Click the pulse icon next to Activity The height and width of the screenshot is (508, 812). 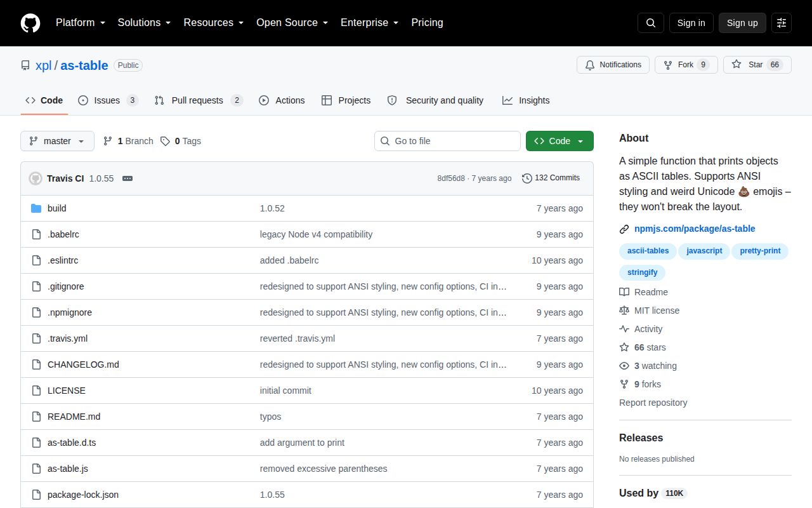[624, 329]
